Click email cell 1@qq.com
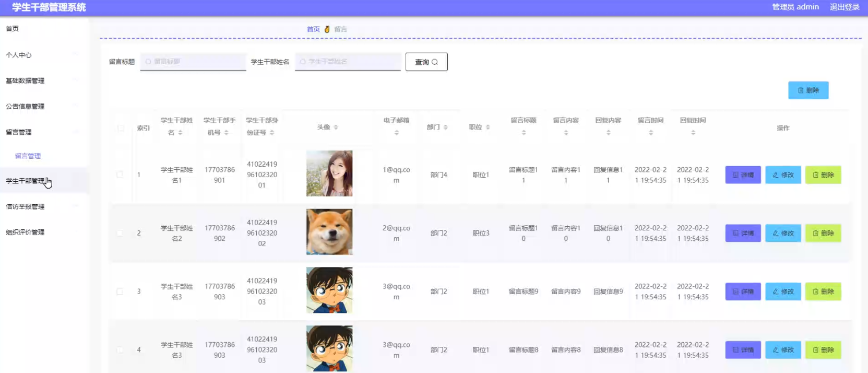 point(397,175)
